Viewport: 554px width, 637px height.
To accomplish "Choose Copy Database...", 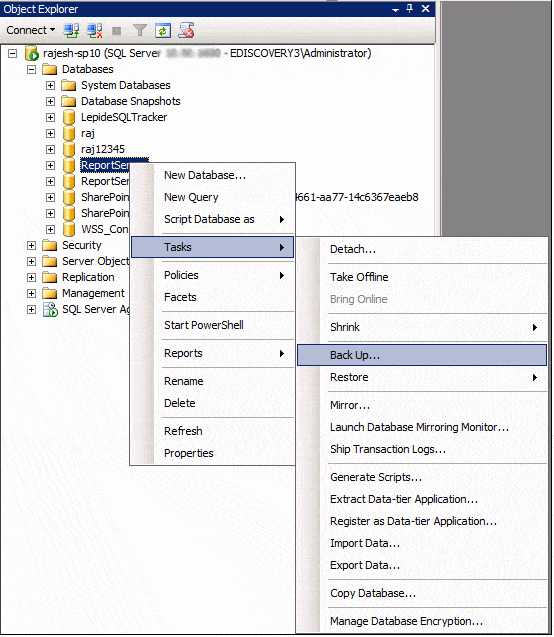I will [x=422, y=594].
